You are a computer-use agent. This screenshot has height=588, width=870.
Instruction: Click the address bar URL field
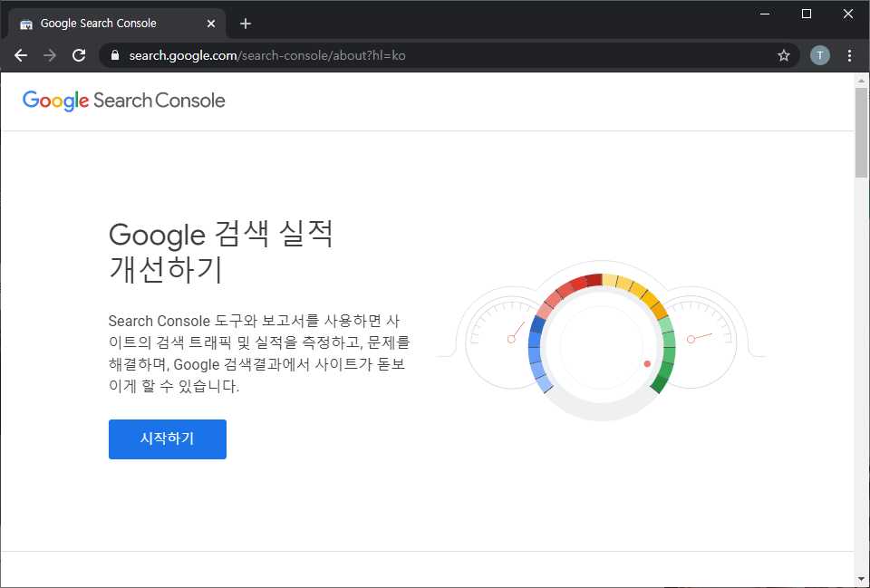click(x=449, y=55)
